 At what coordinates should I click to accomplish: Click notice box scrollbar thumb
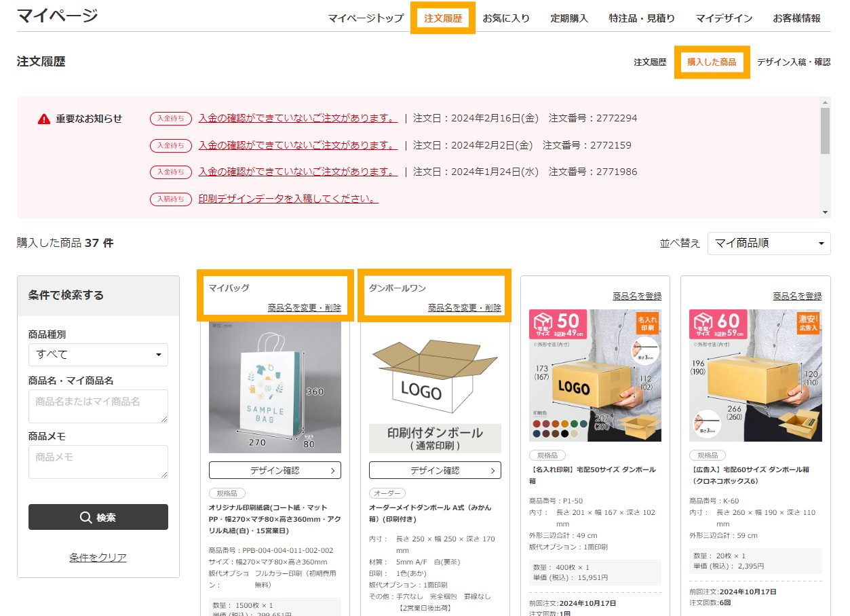point(825,130)
